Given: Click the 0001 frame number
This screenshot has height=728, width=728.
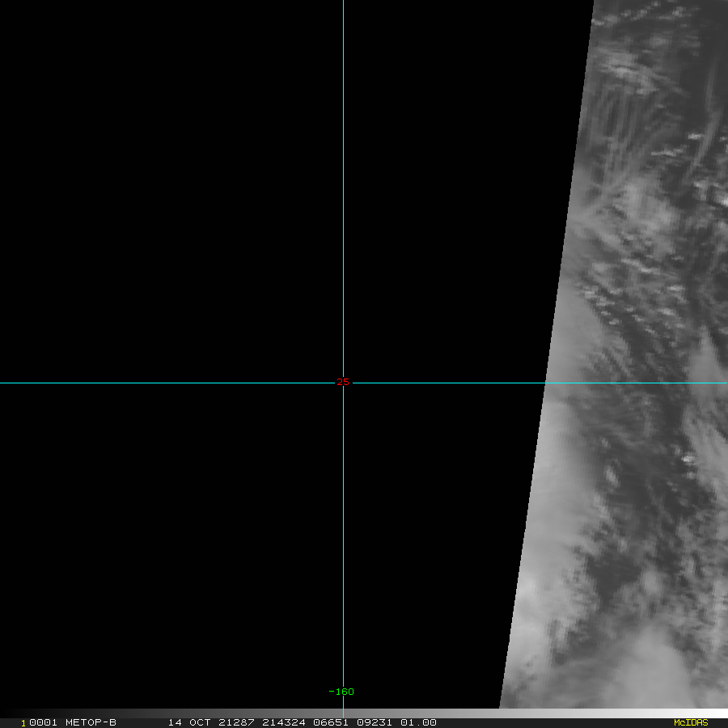Looking at the screenshot, I should click(42, 722).
